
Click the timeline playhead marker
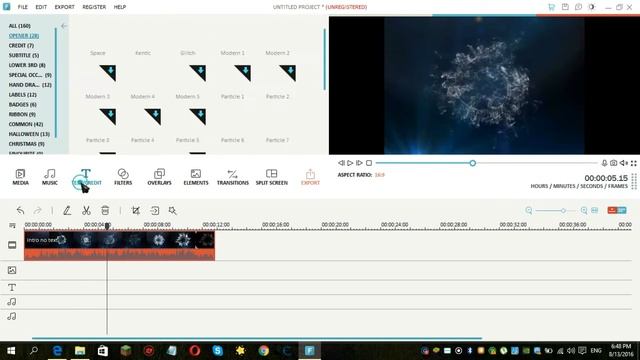coord(107,225)
